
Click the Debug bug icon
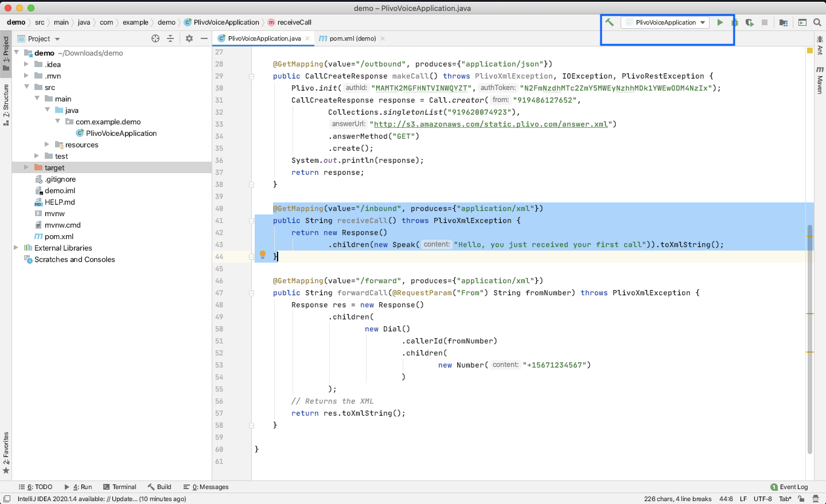[x=735, y=22]
